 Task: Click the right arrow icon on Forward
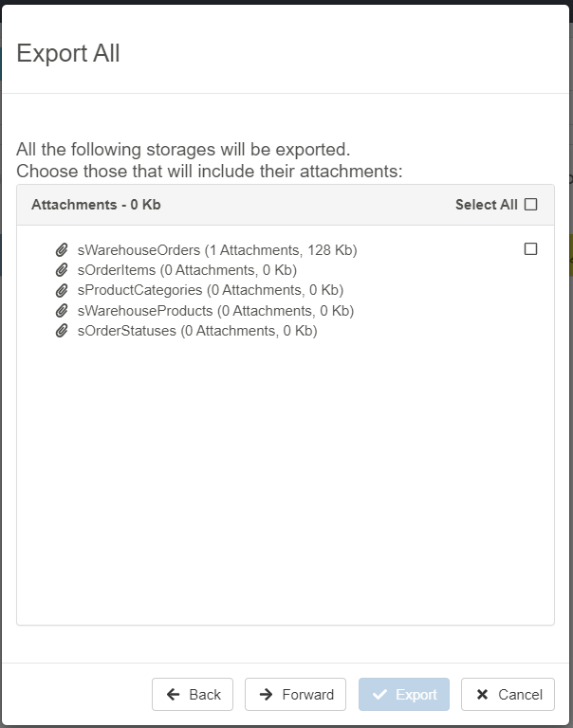267,695
